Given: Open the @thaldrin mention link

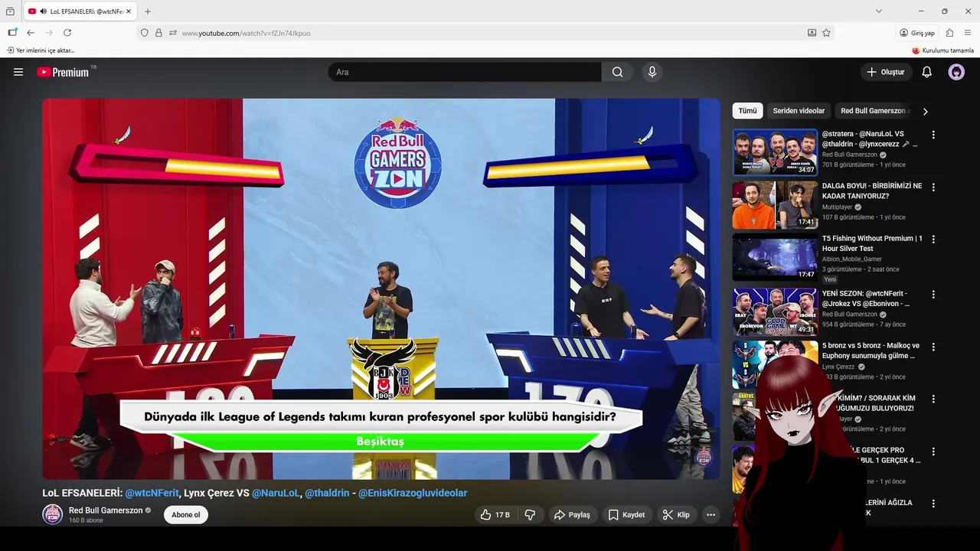Looking at the screenshot, I should (327, 494).
